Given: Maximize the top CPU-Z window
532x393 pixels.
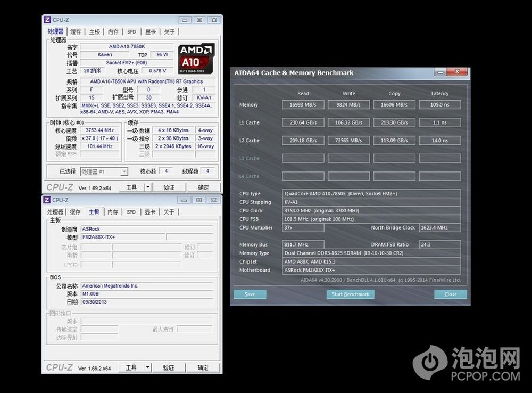Looking at the screenshot, I should point(199,20).
